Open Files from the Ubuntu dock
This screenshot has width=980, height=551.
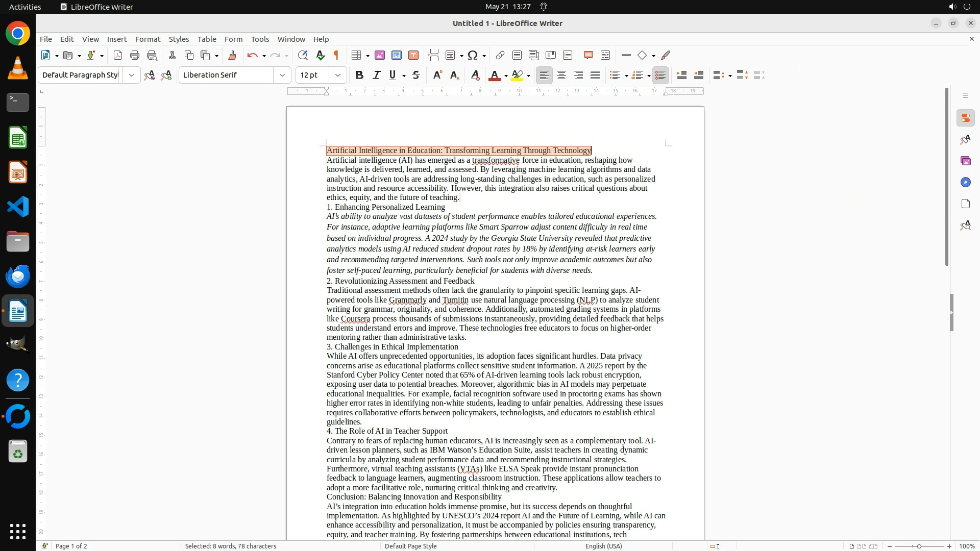point(18,242)
